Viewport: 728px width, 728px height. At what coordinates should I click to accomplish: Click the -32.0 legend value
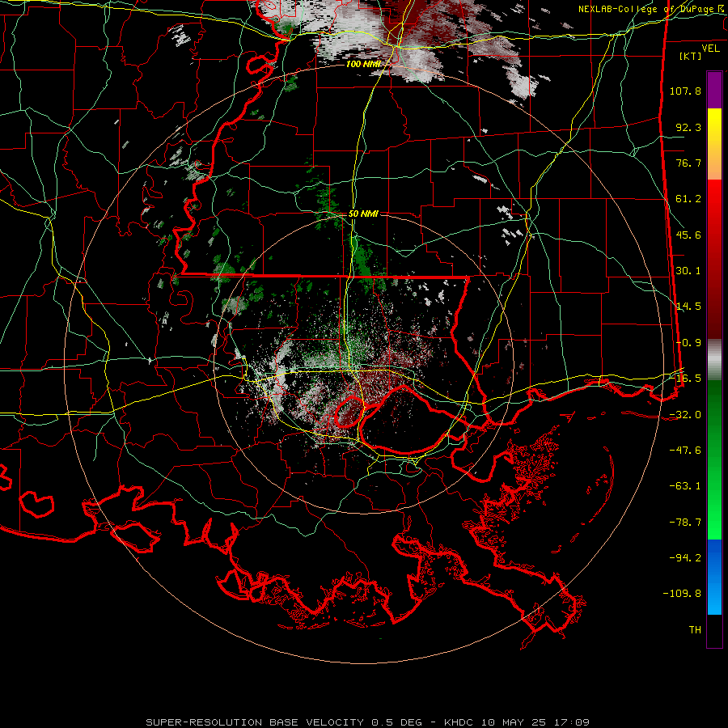[x=685, y=415]
